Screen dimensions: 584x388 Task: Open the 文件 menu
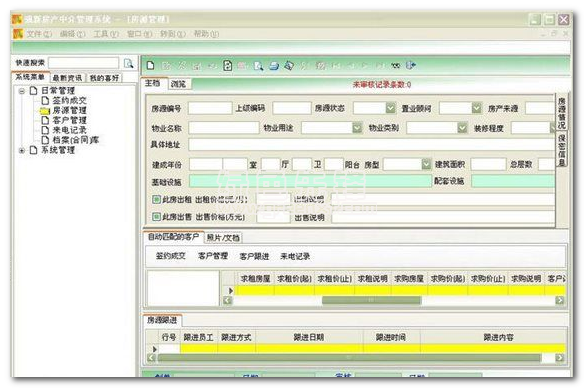[x=39, y=34]
